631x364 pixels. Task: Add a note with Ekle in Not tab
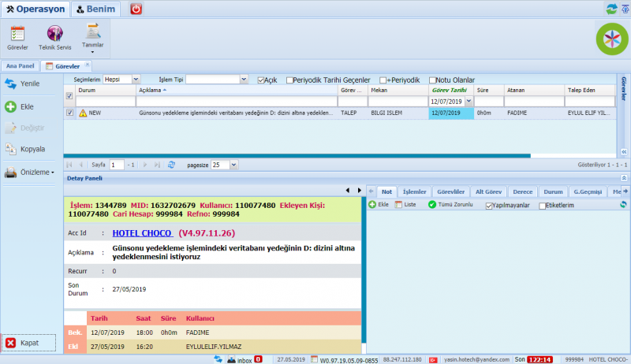click(x=379, y=205)
